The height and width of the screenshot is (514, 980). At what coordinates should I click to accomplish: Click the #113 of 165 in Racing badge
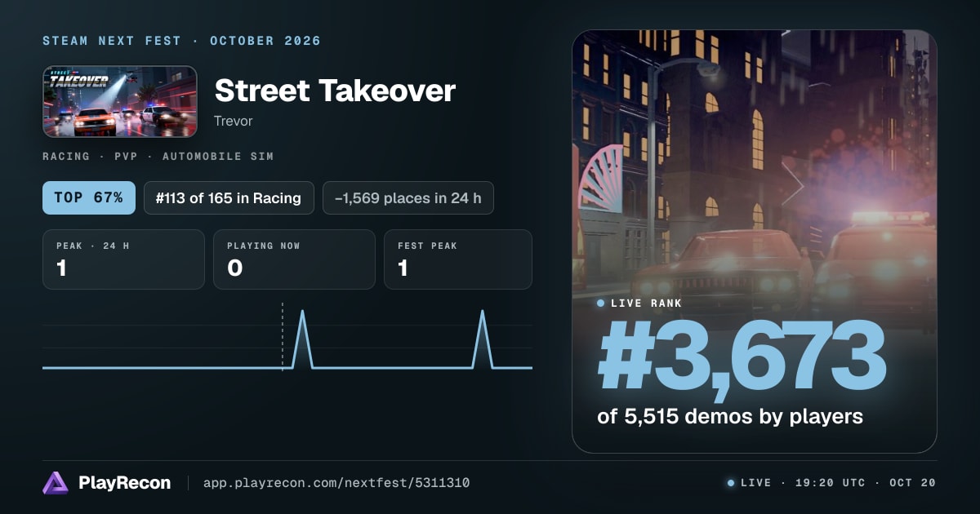(x=229, y=197)
